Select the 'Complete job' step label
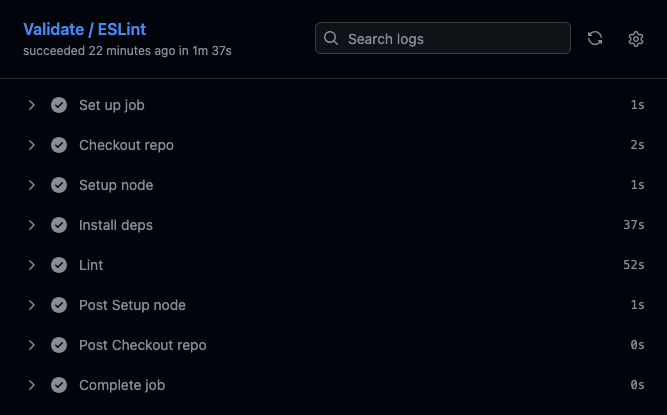The width and height of the screenshot is (667, 415). tap(122, 385)
